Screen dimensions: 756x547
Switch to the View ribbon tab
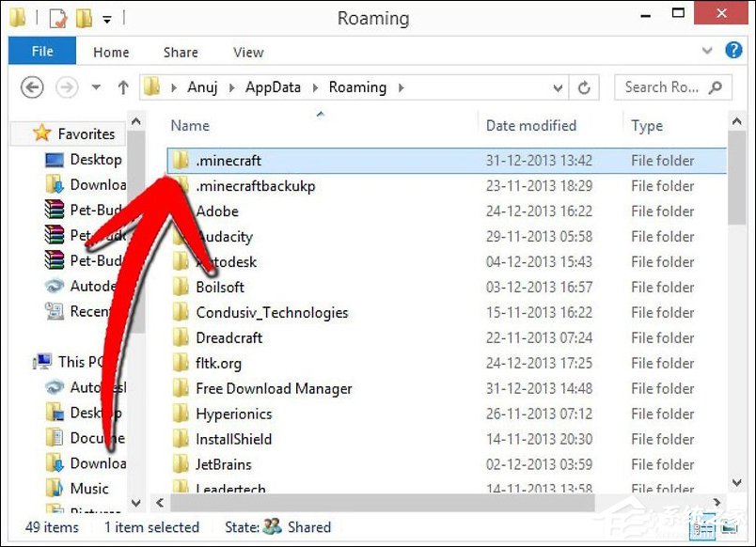[247, 52]
